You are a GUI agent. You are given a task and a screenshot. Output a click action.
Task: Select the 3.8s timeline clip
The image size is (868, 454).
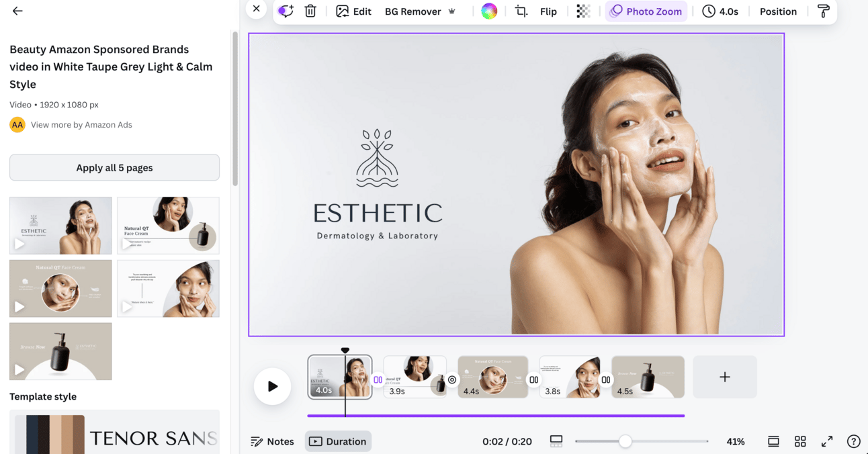pyautogui.click(x=570, y=377)
